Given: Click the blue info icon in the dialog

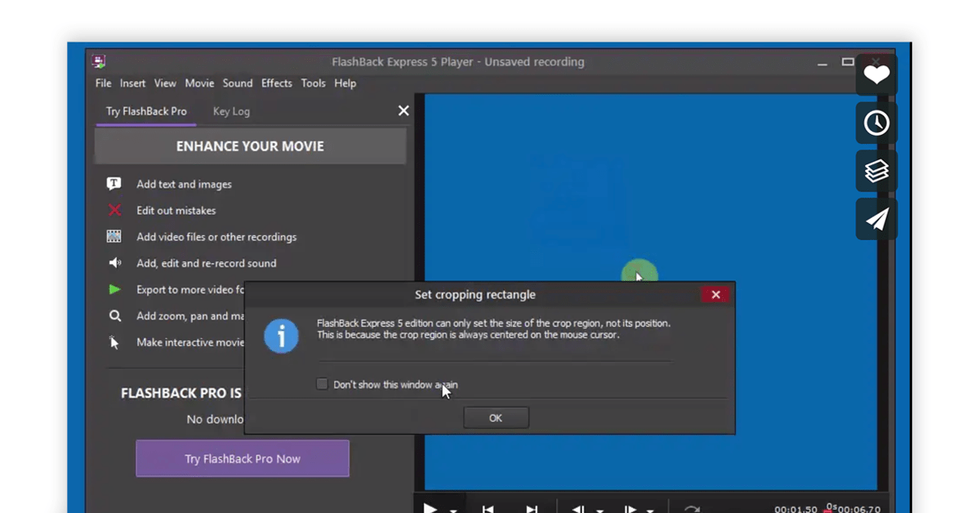Looking at the screenshot, I should [x=281, y=336].
